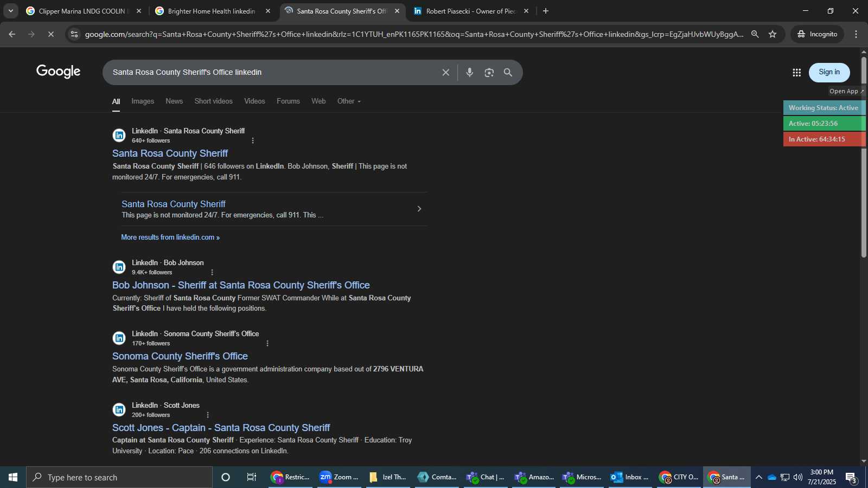868x488 pixels.
Task: Click LinkedIn favicon beside Scott Jones result
Action: pos(119,410)
